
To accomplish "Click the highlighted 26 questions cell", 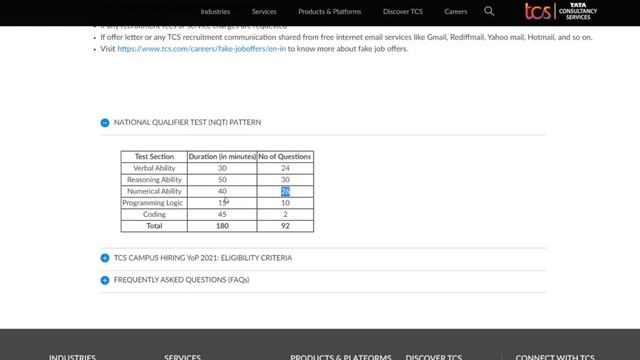I will [x=285, y=191].
